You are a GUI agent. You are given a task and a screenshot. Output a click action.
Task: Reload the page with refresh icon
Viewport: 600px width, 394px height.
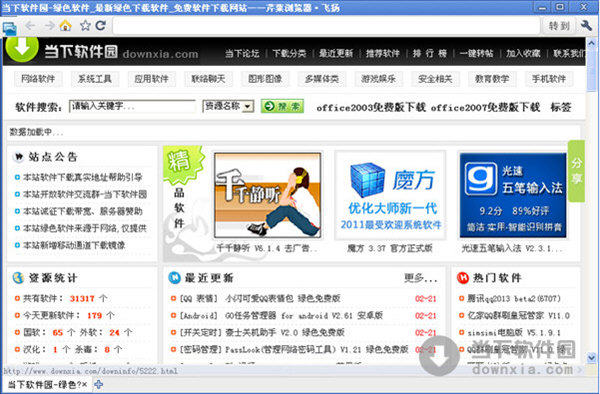(x=101, y=26)
